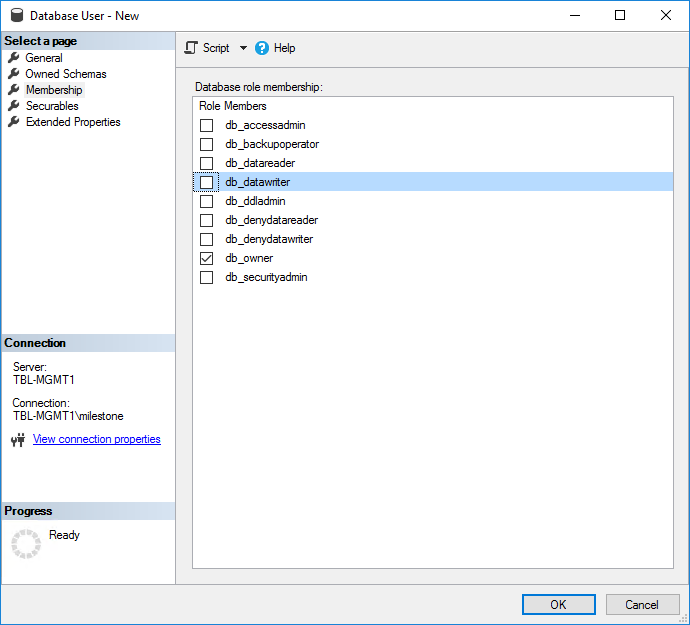Uncheck the db_owner role checkbox
This screenshot has width=690, height=625.
click(206, 258)
